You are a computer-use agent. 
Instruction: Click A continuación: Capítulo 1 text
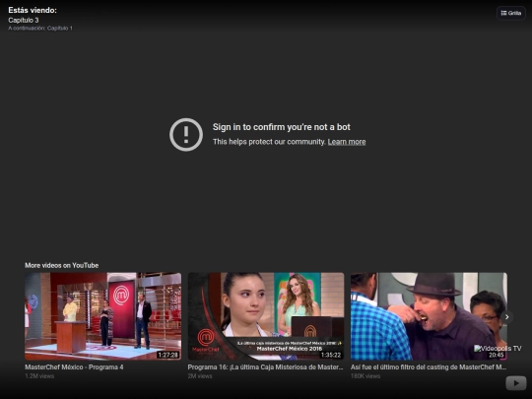[40, 29]
